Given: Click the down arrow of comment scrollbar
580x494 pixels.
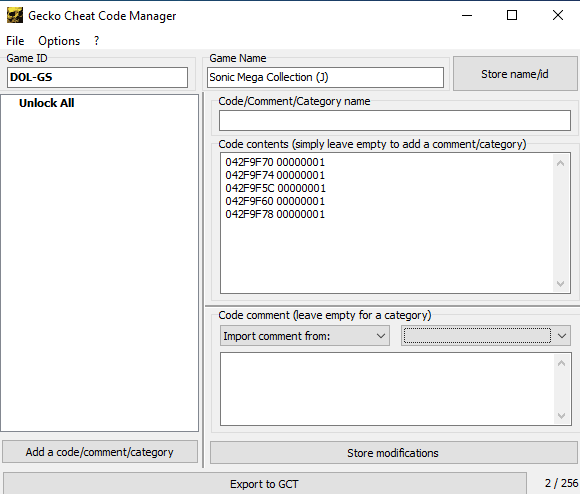Looking at the screenshot, I should [x=562, y=416].
